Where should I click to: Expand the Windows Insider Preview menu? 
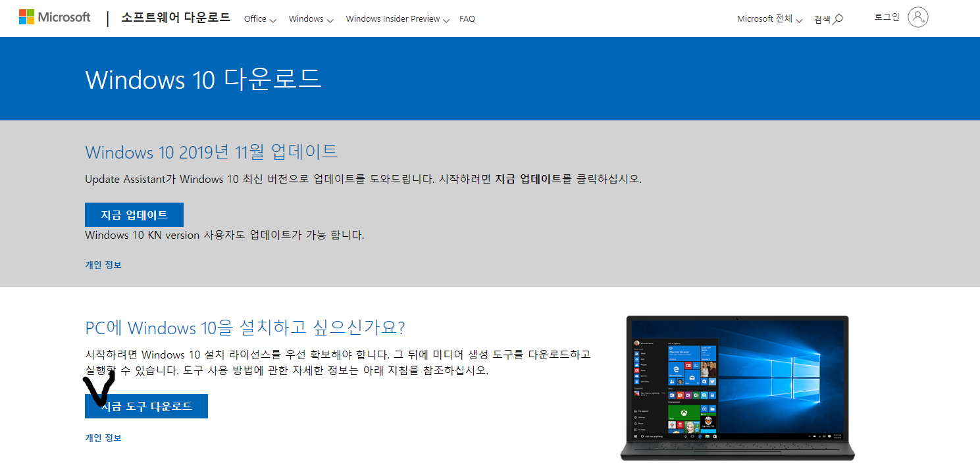(x=398, y=19)
